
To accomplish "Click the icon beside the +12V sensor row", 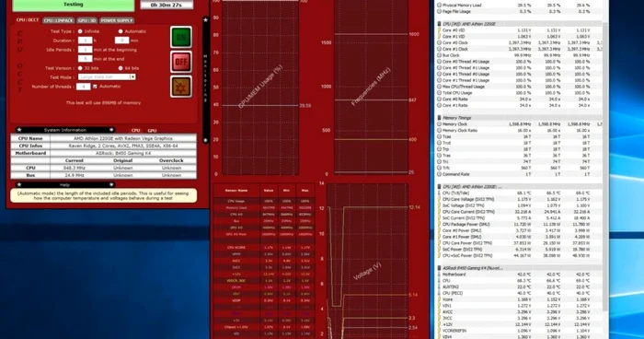I will tap(439, 324).
